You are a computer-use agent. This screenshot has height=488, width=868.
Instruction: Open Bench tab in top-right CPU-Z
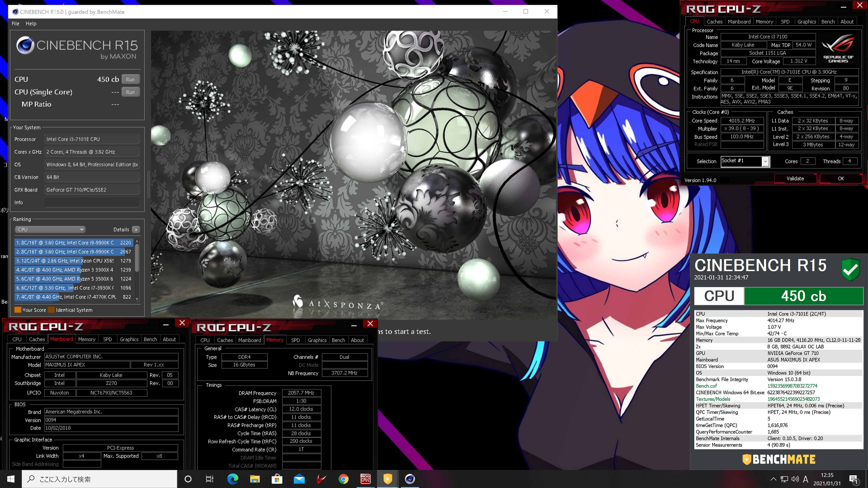coord(828,21)
